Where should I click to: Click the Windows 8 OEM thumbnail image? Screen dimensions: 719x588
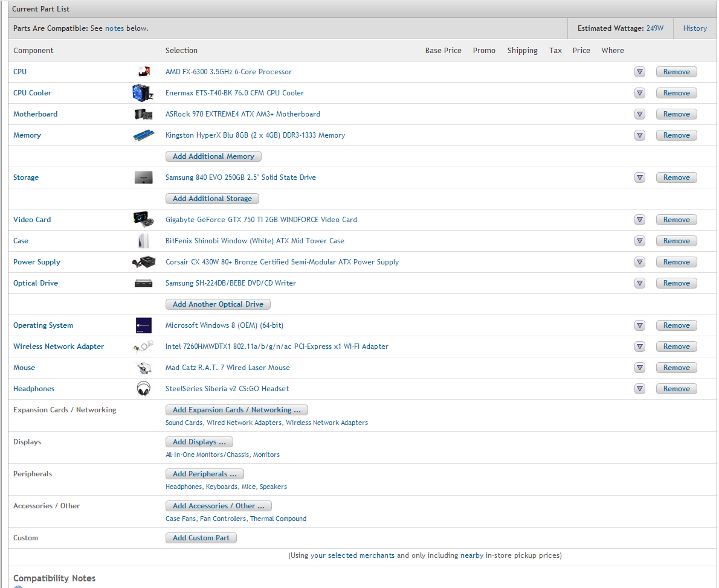pyautogui.click(x=144, y=325)
